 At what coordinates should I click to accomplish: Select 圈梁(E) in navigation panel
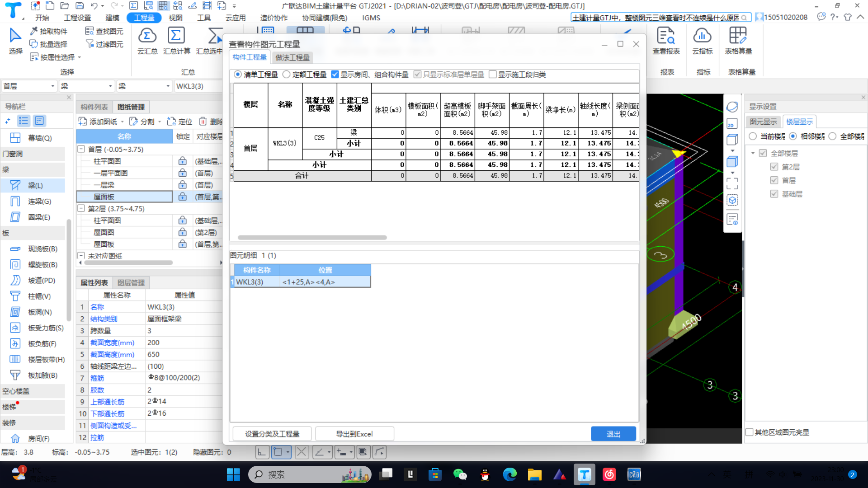tap(33, 217)
